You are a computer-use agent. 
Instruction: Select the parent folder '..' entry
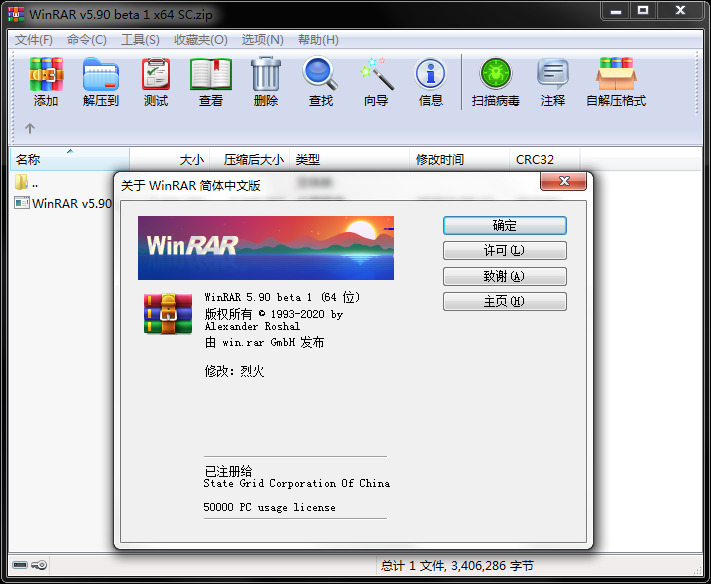(x=27, y=183)
